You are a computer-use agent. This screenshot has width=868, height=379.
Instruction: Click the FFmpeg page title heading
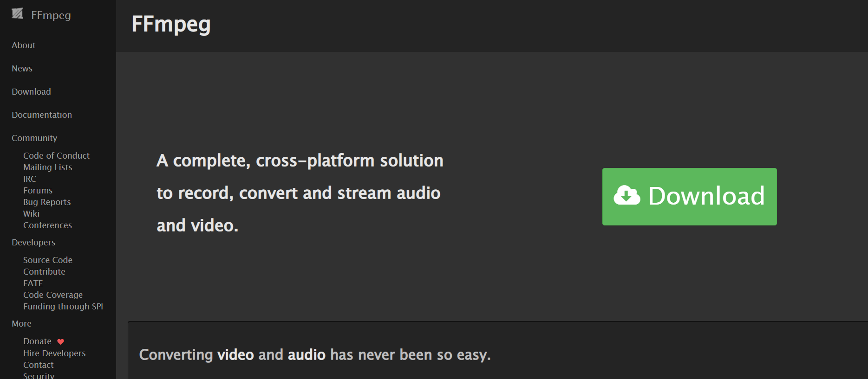(171, 25)
